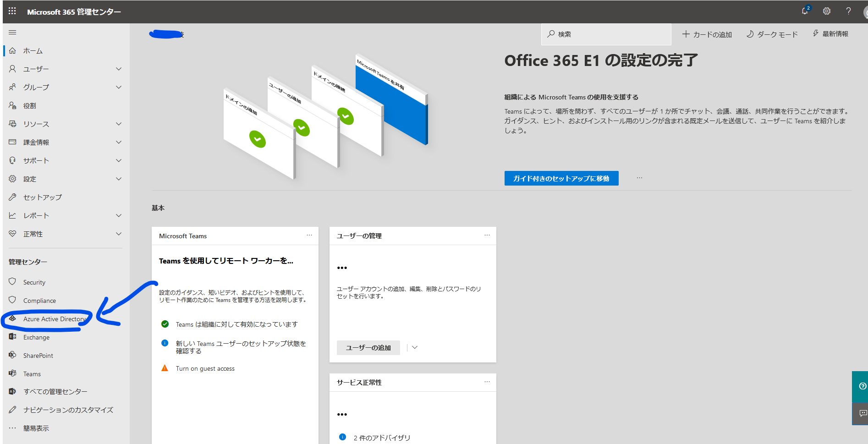868x444 pixels.
Task: Click the レポート chart icon
Action: [12, 215]
